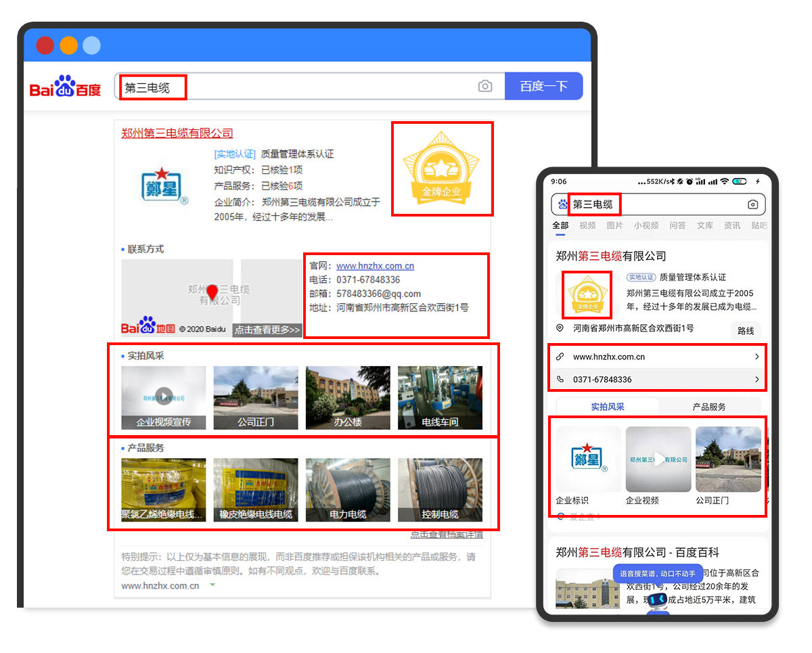Tap the telephone icon beside 0371-67848336 on phone
This screenshot has width=812, height=653.
coord(560,380)
